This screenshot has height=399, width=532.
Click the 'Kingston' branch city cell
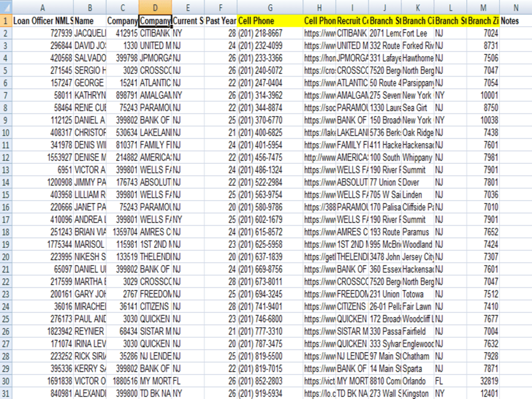(418, 394)
